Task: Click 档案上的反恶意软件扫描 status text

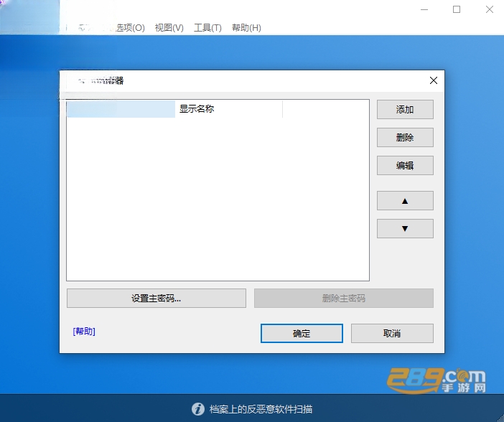Action: click(x=261, y=409)
